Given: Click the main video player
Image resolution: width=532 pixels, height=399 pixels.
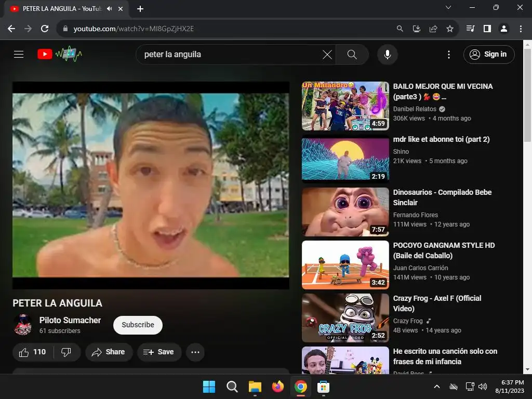Looking at the screenshot, I should tap(151, 185).
